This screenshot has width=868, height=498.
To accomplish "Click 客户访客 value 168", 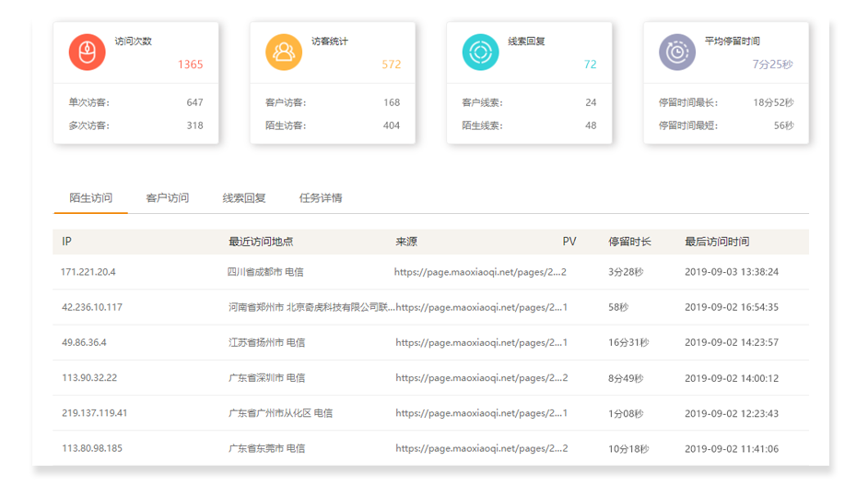I will pos(392,102).
